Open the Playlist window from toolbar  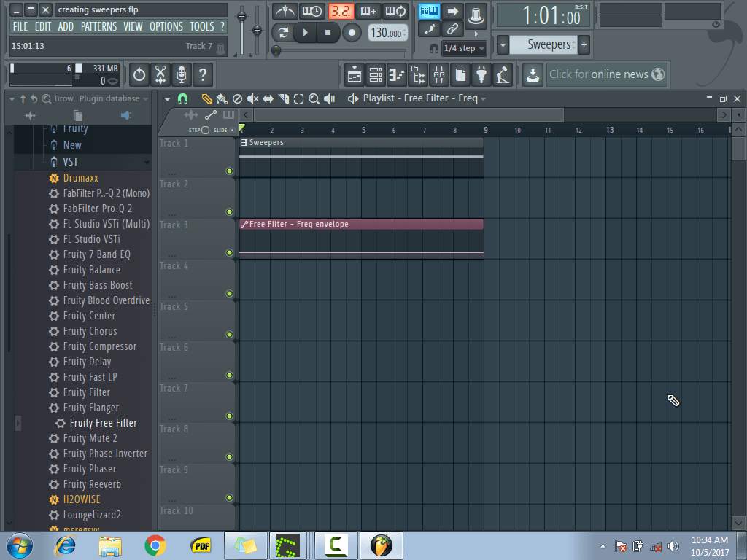[x=355, y=74]
